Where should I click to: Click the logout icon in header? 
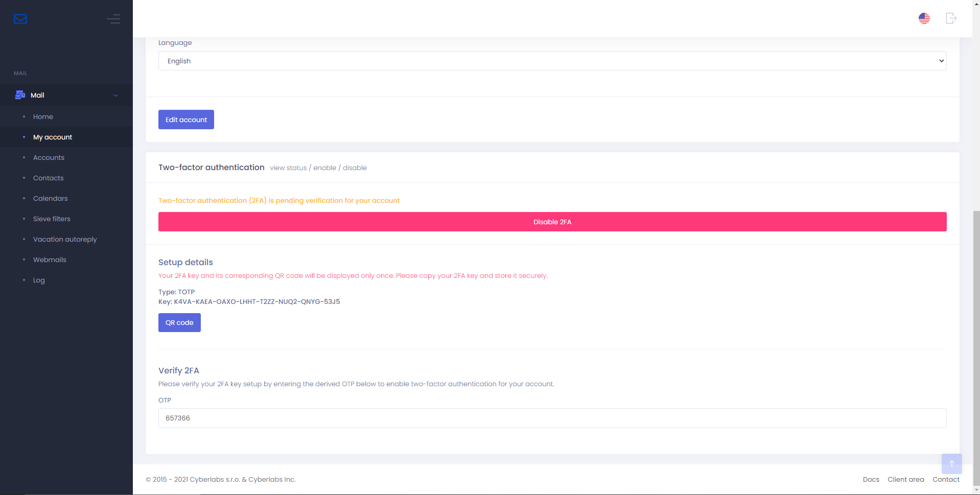(x=950, y=18)
